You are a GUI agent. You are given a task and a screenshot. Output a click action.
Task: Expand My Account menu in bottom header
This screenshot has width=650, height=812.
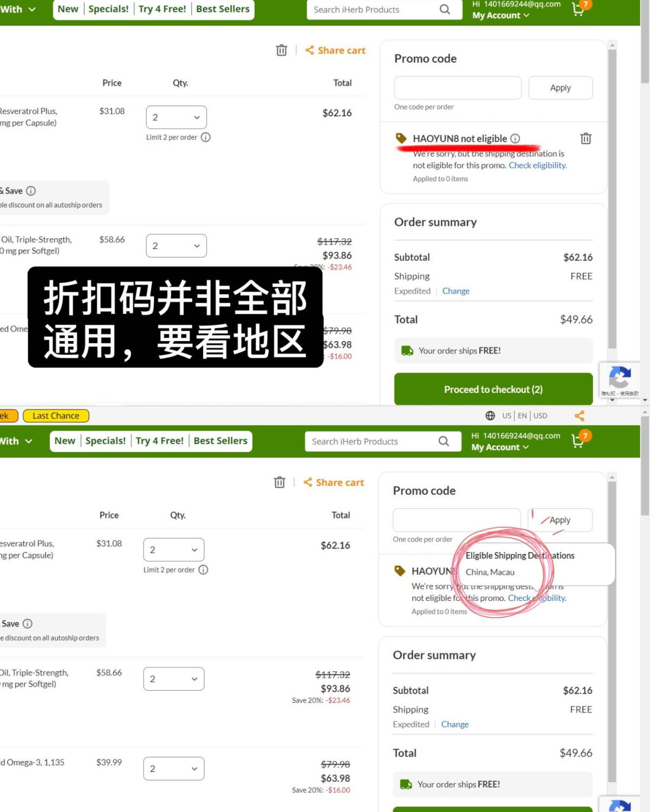499,447
